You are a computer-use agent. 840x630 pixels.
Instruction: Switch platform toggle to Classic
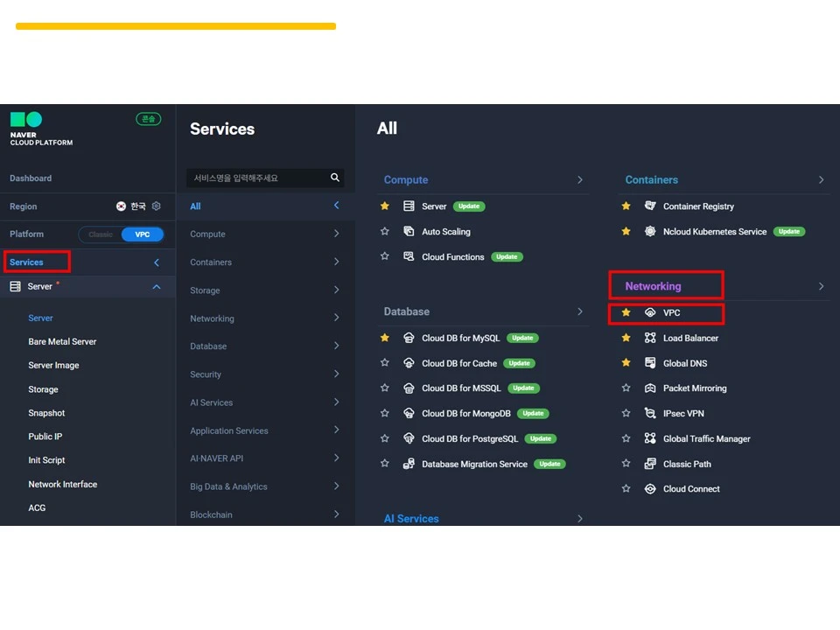point(101,234)
